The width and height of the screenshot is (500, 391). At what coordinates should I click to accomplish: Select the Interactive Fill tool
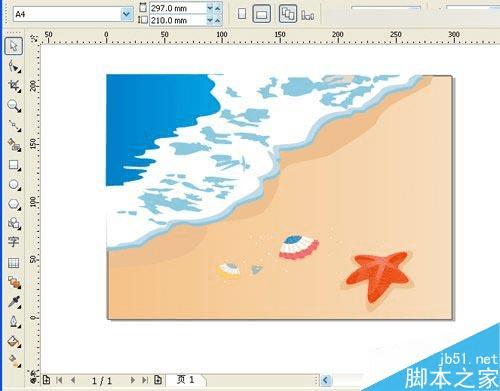pos(14,361)
